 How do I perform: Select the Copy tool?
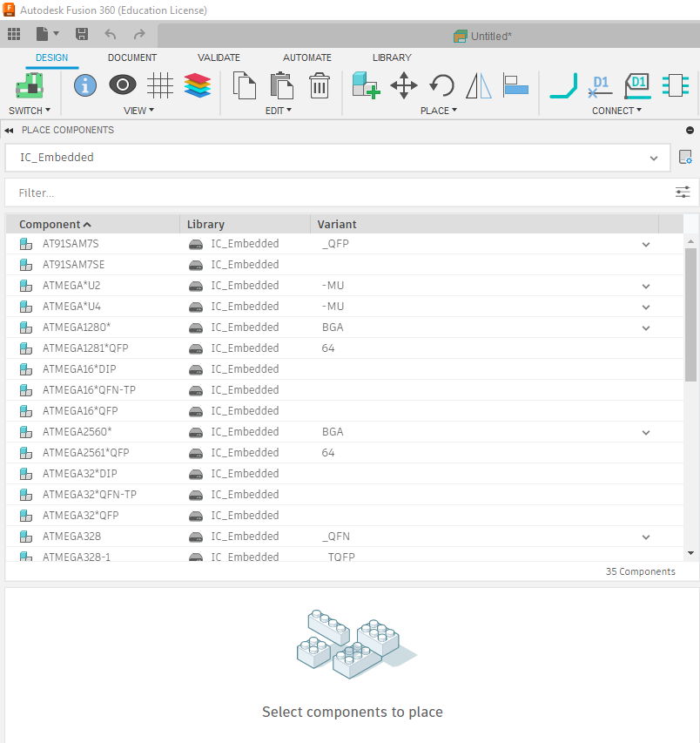tap(245, 85)
